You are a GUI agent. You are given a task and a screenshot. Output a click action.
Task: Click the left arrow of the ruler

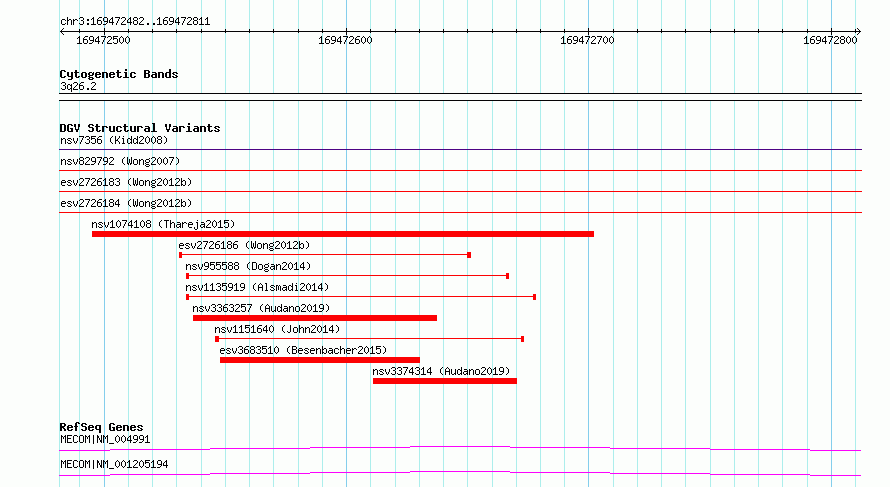(x=62, y=32)
